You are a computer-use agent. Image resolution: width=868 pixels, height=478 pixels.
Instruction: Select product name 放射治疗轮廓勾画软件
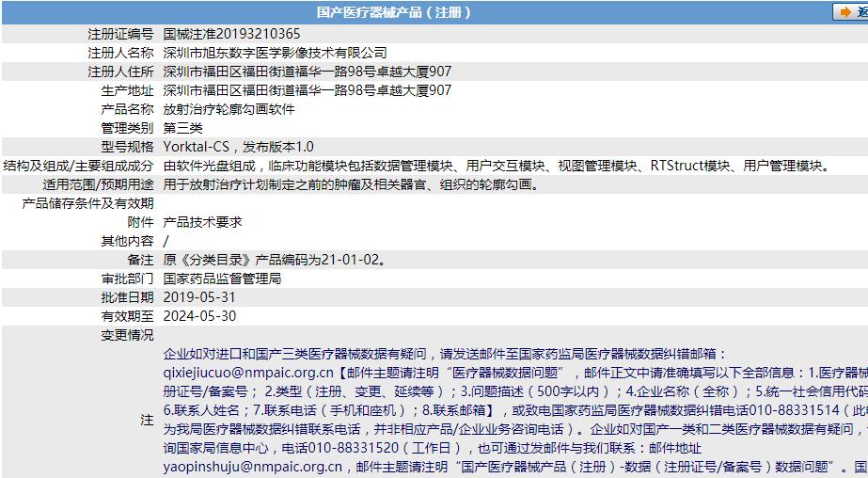pyautogui.click(x=229, y=109)
